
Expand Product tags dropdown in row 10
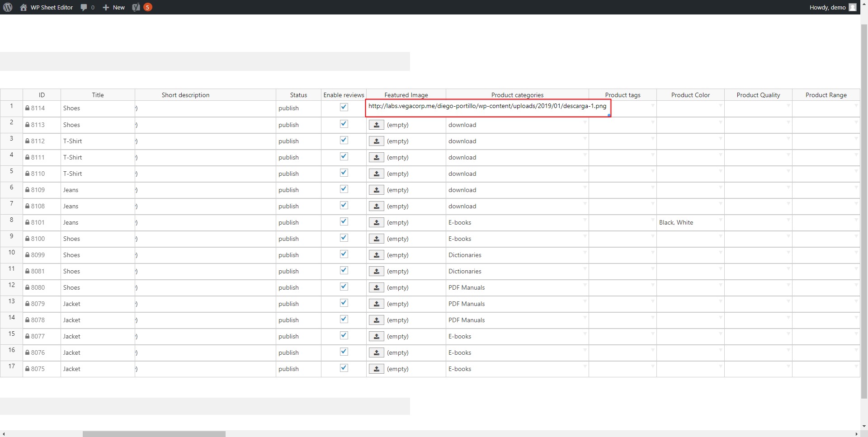[x=653, y=252]
